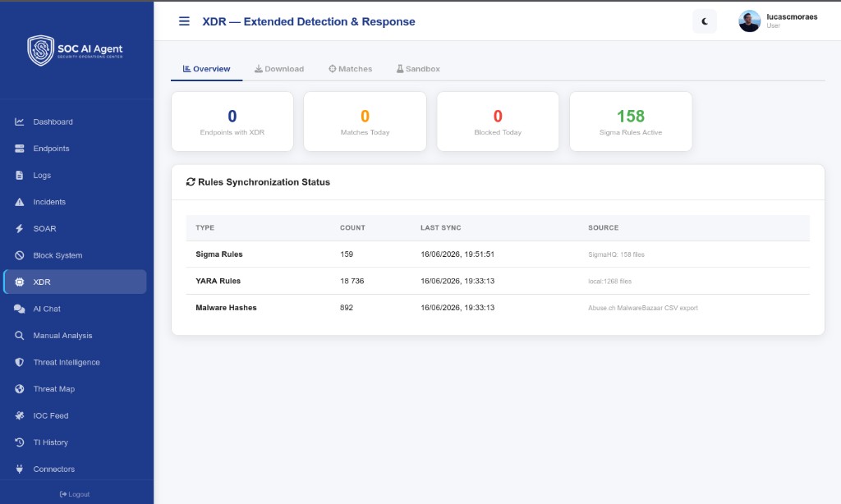Image resolution: width=841 pixels, height=504 pixels.
Task: Click the AI Chat bubbles icon
Action: pos(20,309)
